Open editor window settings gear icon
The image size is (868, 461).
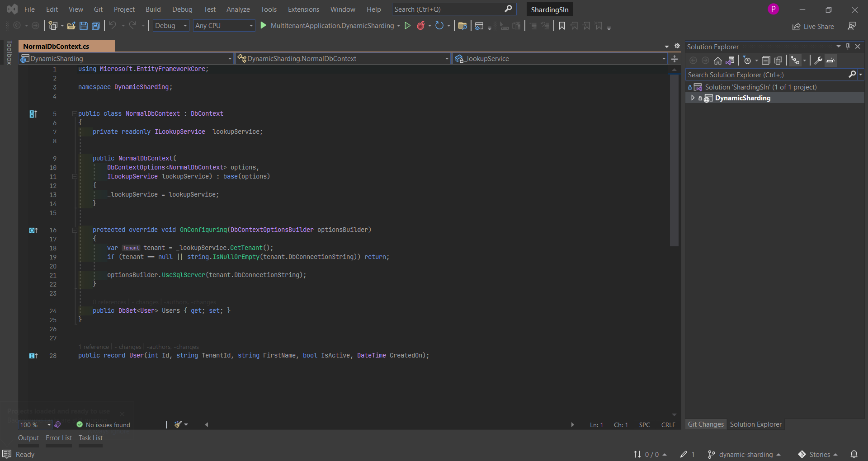[x=677, y=46]
